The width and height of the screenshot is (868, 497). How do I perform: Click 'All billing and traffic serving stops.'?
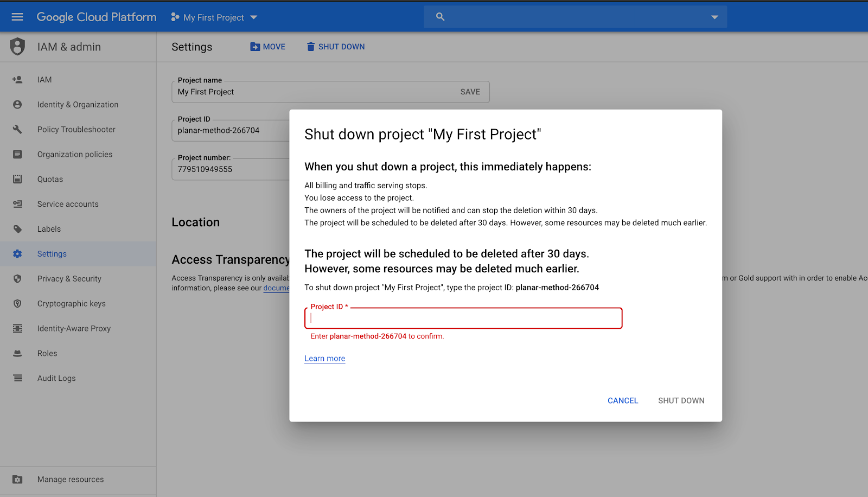click(366, 186)
